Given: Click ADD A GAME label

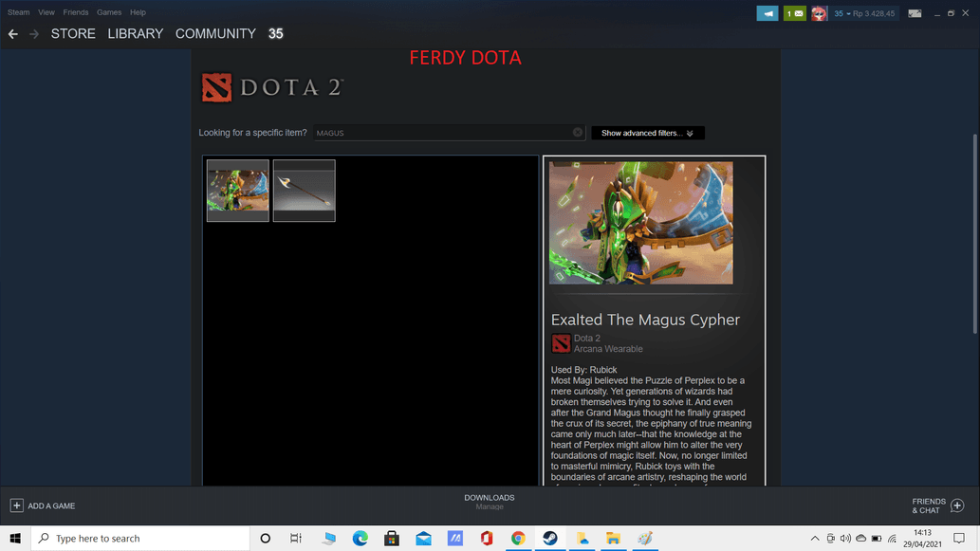Looking at the screenshot, I should pyautogui.click(x=51, y=506).
